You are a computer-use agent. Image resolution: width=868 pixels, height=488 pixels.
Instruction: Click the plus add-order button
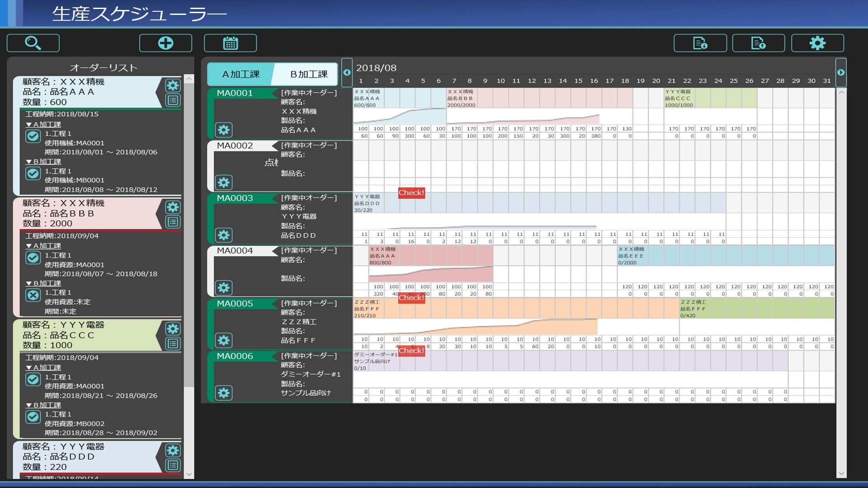click(165, 43)
